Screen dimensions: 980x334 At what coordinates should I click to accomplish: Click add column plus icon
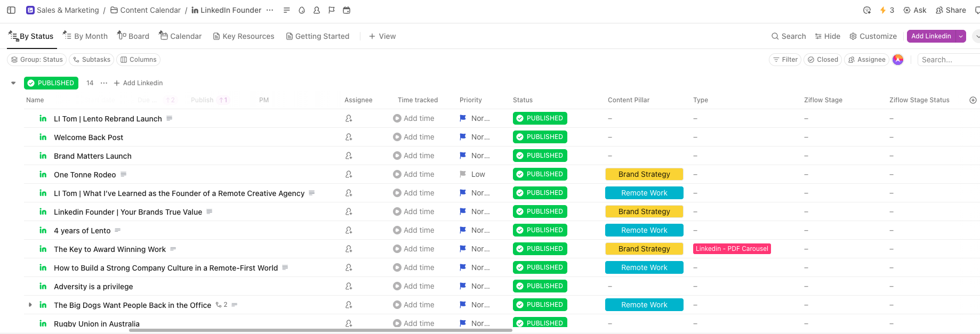(x=973, y=100)
